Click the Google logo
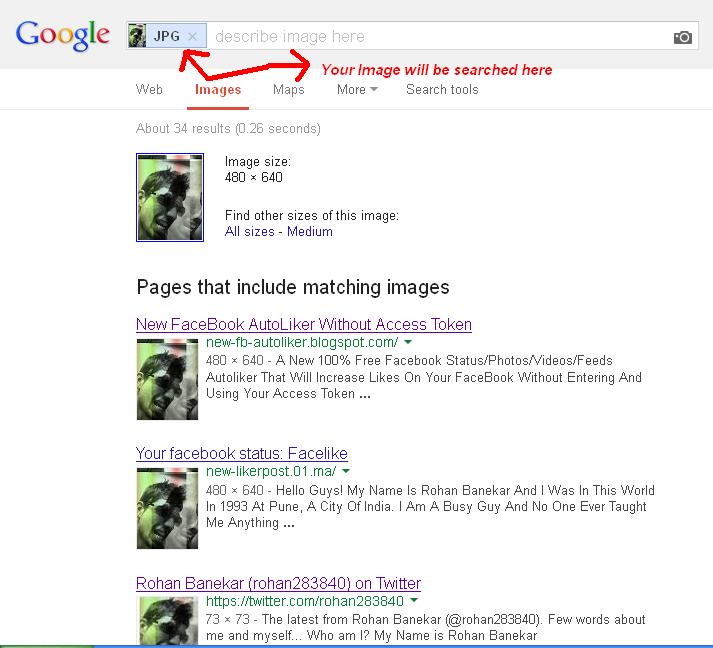 click(63, 35)
